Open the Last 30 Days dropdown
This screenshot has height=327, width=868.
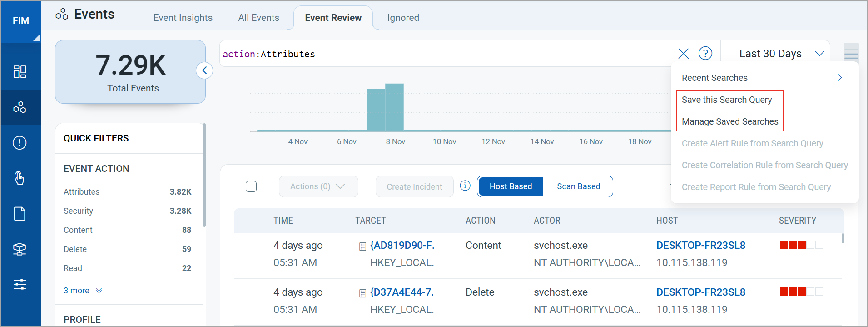782,54
